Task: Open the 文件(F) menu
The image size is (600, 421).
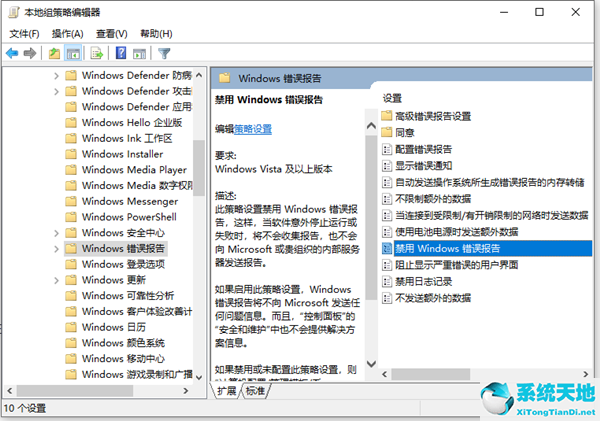Action: tap(24, 34)
